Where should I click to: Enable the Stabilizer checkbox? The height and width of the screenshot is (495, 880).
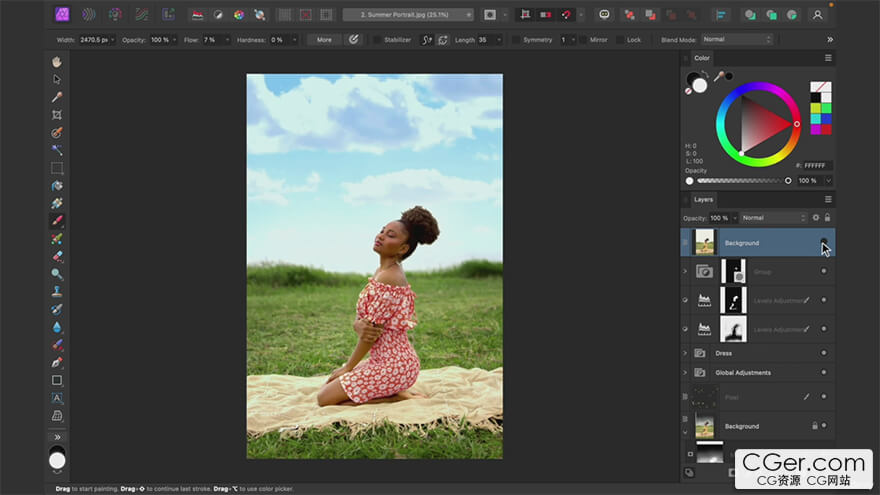(377, 39)
